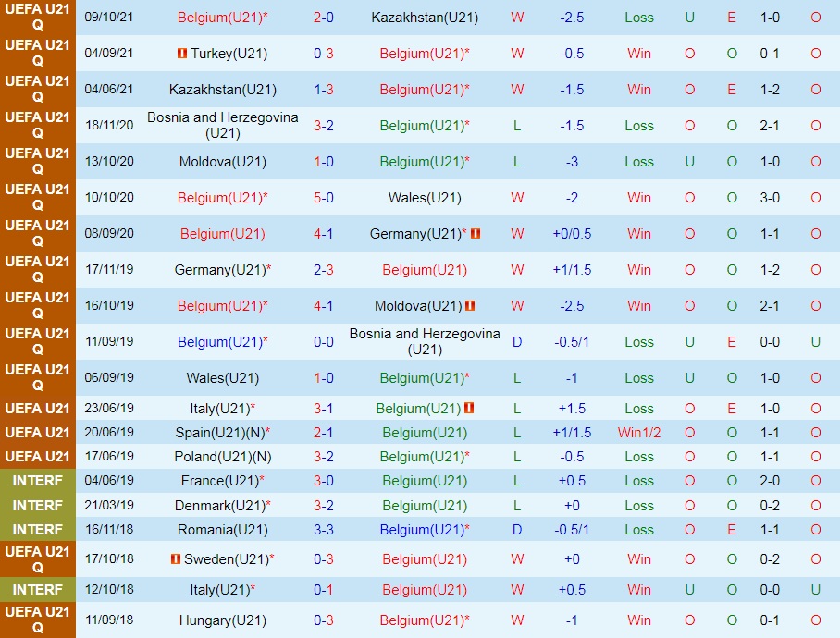Viewport: 840px width, 638px height.
Task: Click the red card icon before Sweden(U21)*
Action: 176,558
